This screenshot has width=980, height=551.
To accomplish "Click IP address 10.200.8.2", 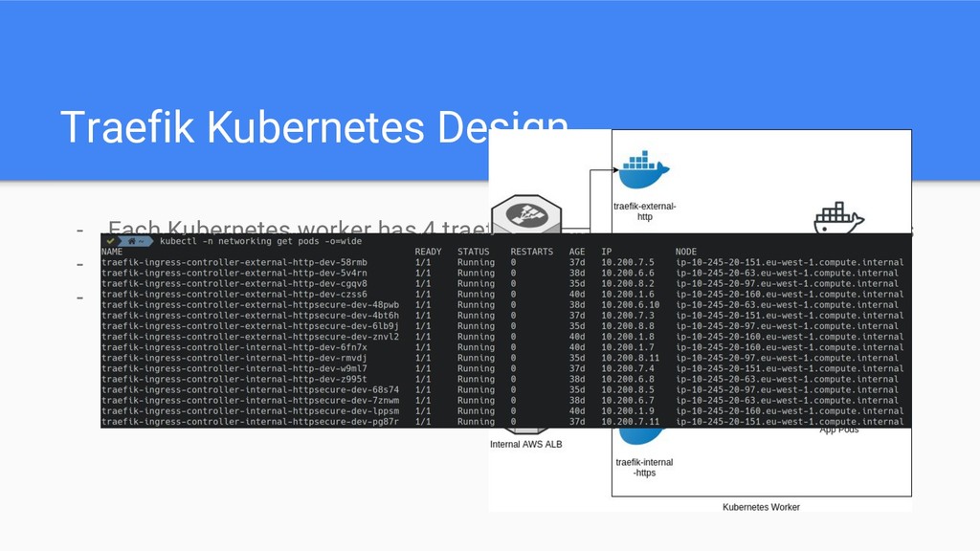I will [628, 283].
